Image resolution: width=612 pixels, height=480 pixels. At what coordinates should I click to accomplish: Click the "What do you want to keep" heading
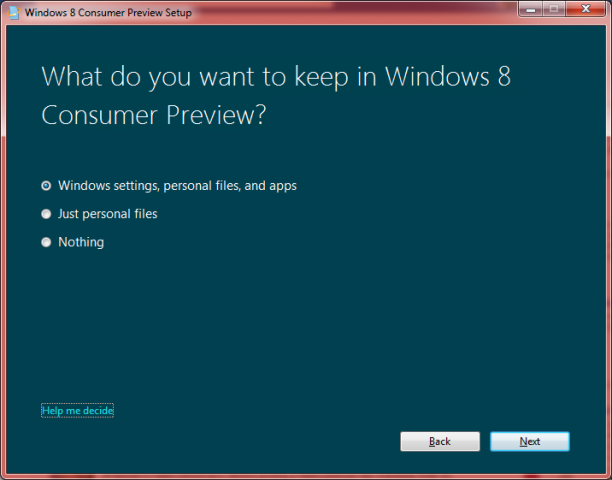[x=276, y=96]
